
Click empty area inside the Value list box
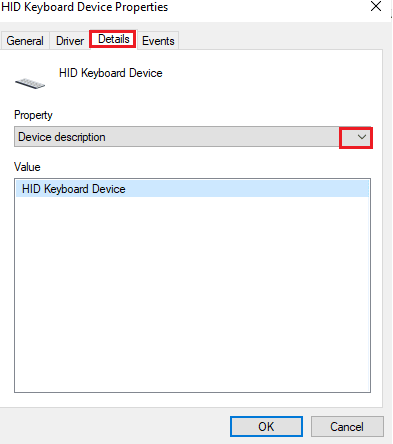click(x=192, y=293)
